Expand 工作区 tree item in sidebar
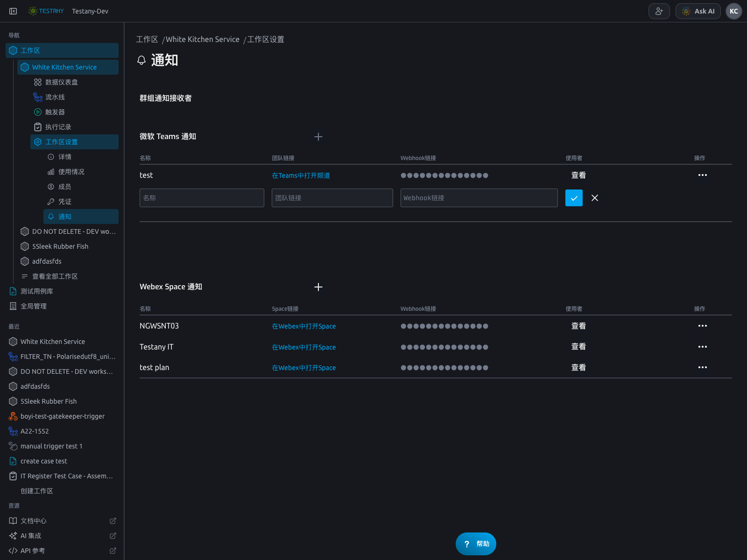This screenshot has width=747, height=560. tap(62, 50)
